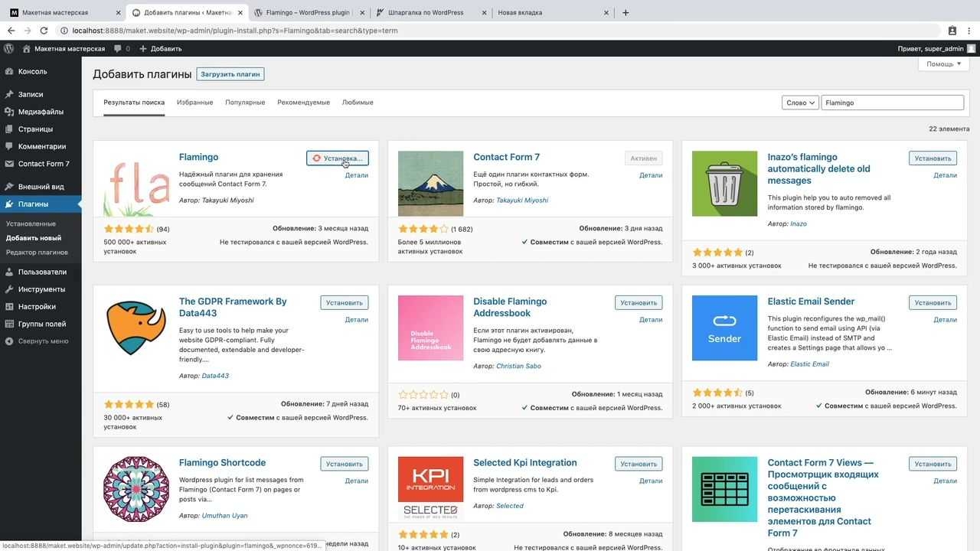
Task: Open Редактор плагинов submenu item
Action: pos(37,253)
